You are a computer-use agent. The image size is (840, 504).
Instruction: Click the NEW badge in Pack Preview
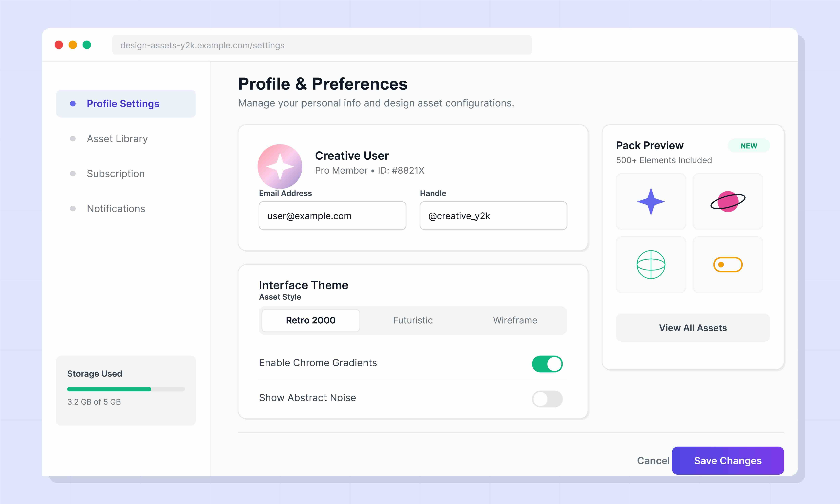(749, 146)
